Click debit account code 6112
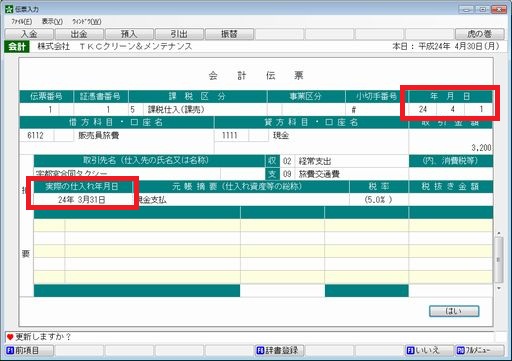Viewport: 512px width, 361px height. point(36,135)
